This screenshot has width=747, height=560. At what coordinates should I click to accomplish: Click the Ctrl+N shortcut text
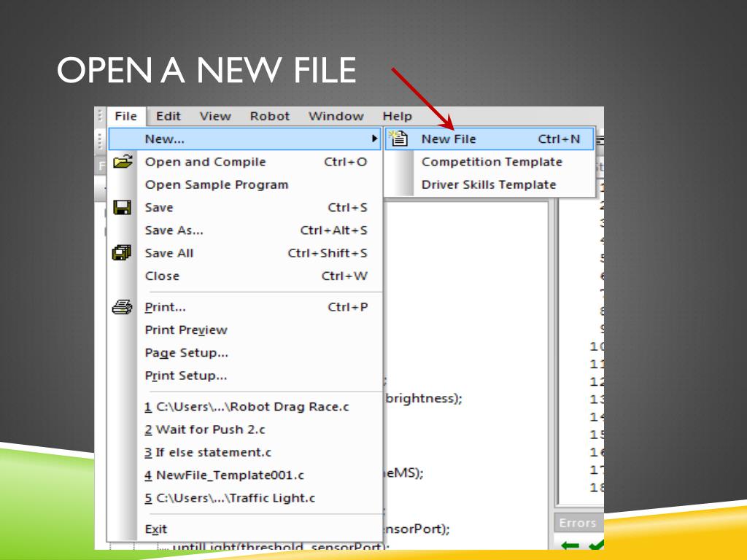559,139
